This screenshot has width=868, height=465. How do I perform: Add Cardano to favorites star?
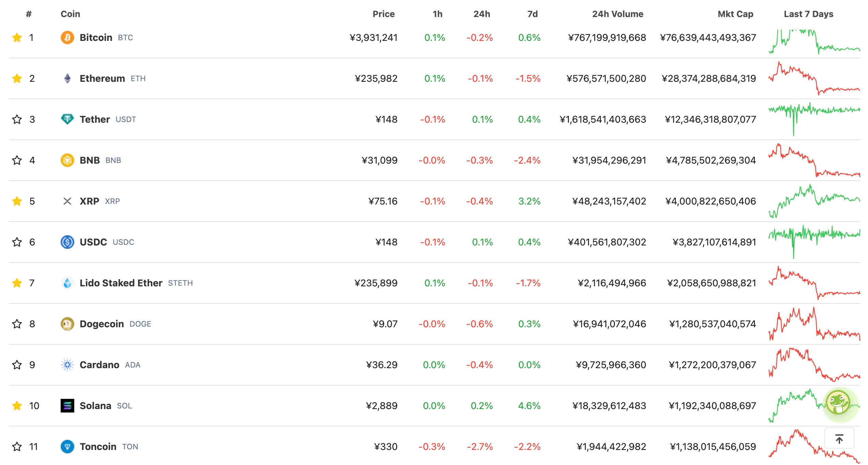(x=17, y=365)
